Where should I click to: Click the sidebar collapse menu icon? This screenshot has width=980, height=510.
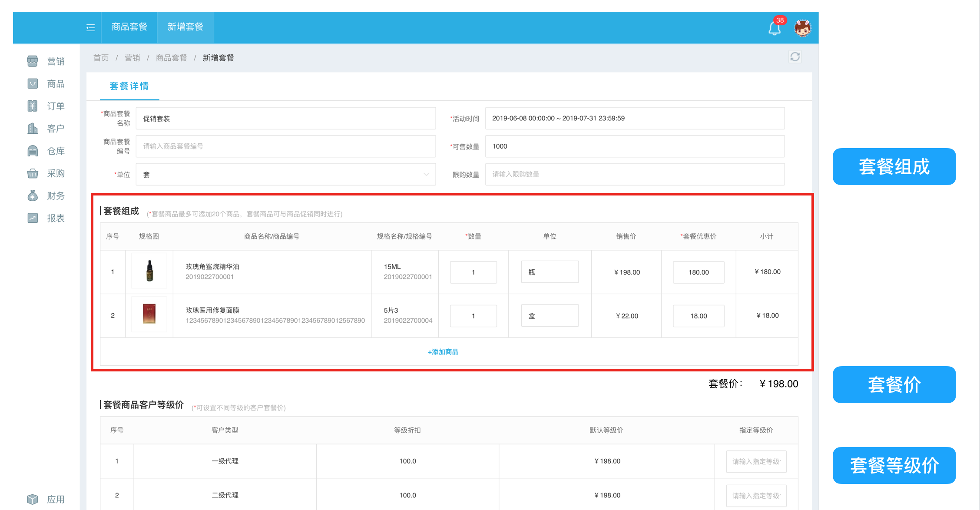point(90,28)
